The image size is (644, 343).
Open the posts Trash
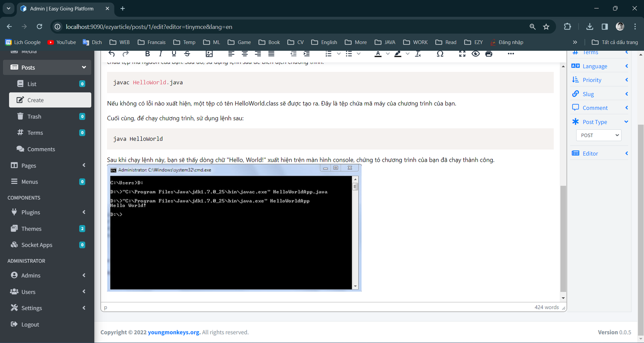tap(50, 116)
